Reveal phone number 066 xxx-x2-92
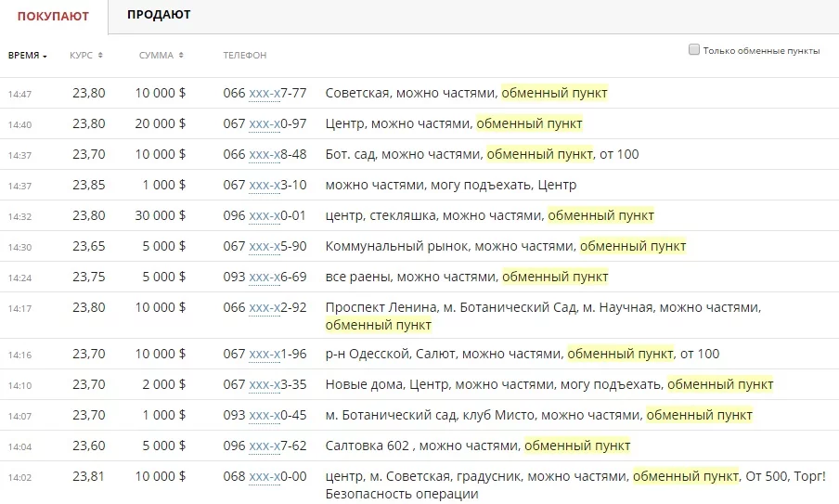839x504 pixels. (264, 307)
